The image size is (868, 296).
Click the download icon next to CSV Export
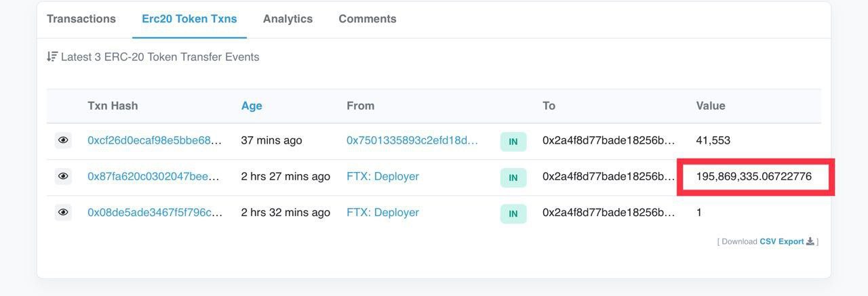810,241
